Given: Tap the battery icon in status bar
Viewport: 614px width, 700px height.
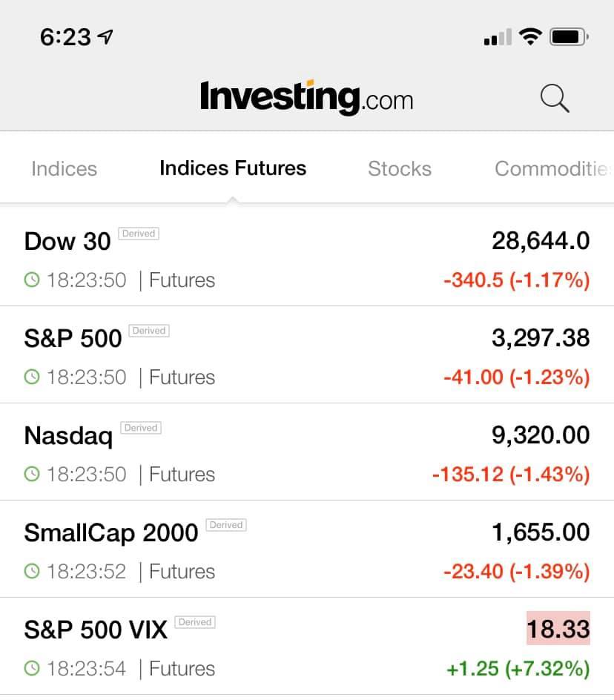Looking at the screenshot, I should 569,36.
